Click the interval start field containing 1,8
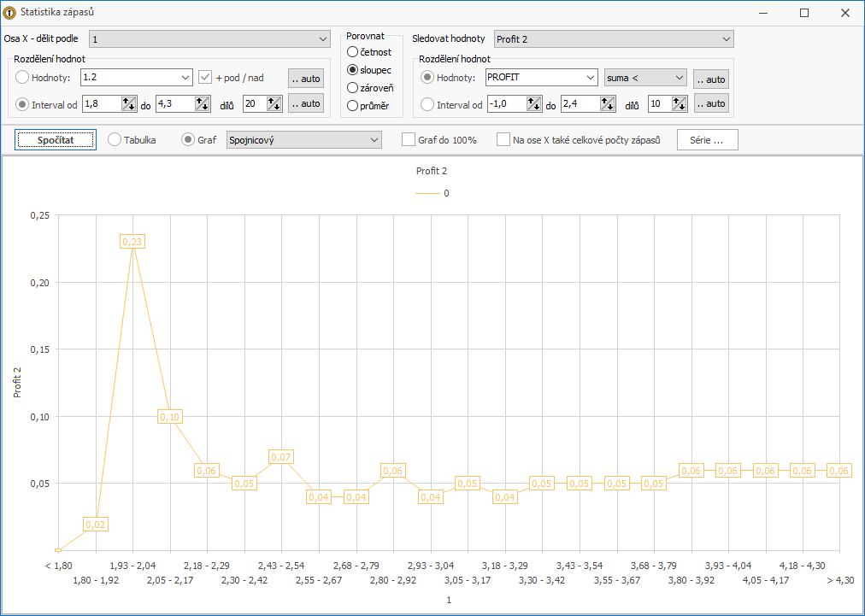The width and height of the screenshot is (865, 616). point(102,103)
